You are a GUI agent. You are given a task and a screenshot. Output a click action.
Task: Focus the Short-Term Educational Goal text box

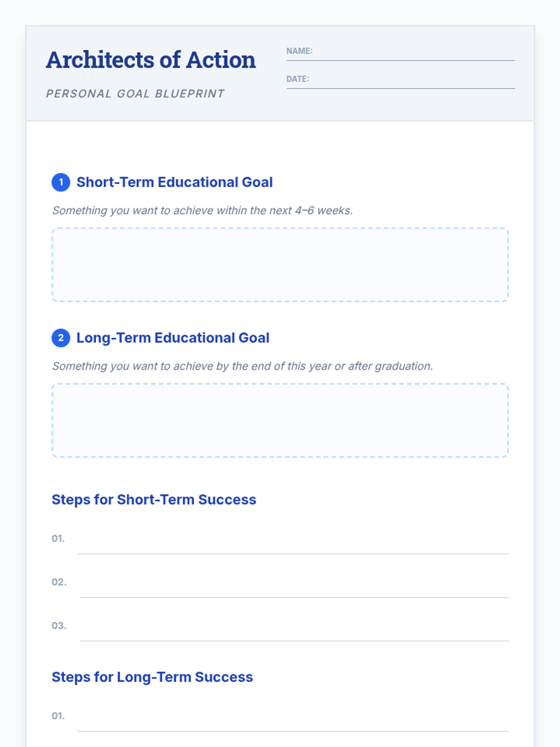pyautogui.click(x=280, y=265)
